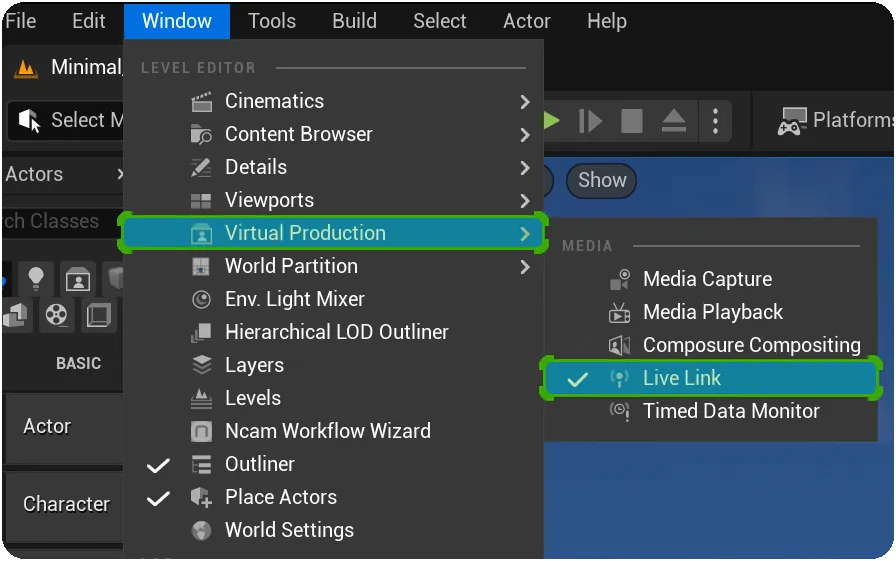This screenshot has height=561, width=896.
Task: Click the Unreal project icon beside Minimal
Action: (25, 69)
